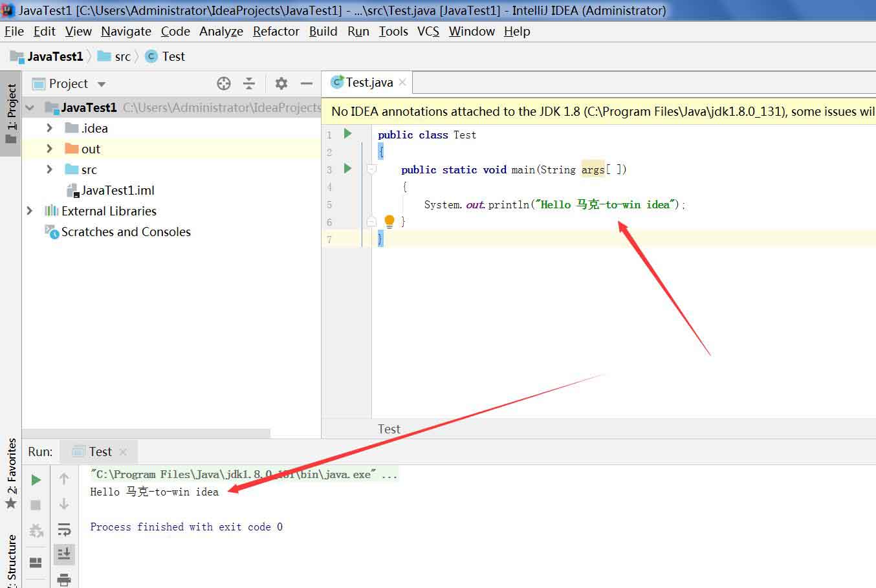Screen dimensions: 876x588
Task: Open the Build menu
Action: click(323, 31)
